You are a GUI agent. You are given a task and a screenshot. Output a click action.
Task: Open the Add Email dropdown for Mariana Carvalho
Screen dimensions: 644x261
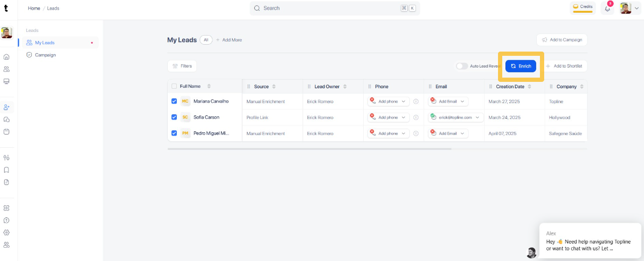[x=449, y=102]
